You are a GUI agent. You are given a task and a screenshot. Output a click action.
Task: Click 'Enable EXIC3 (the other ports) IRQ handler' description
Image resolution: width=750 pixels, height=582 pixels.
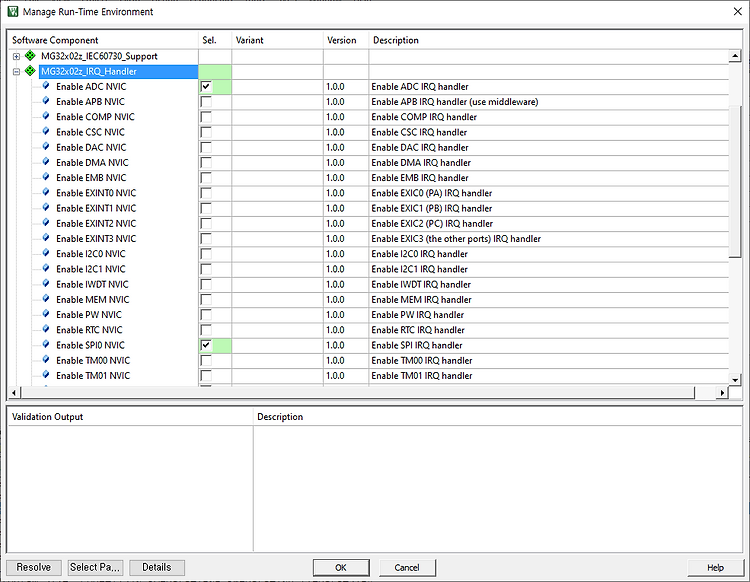tap(456, 239)
